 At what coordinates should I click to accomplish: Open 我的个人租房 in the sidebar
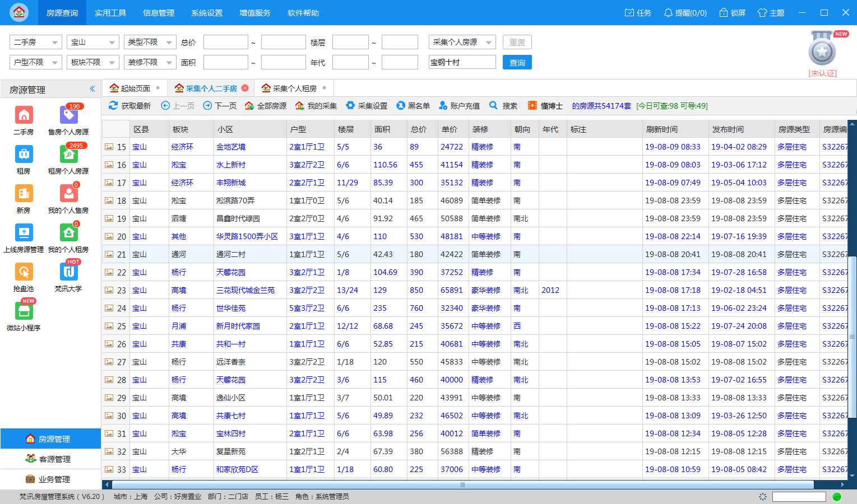[x=68, y=238]
